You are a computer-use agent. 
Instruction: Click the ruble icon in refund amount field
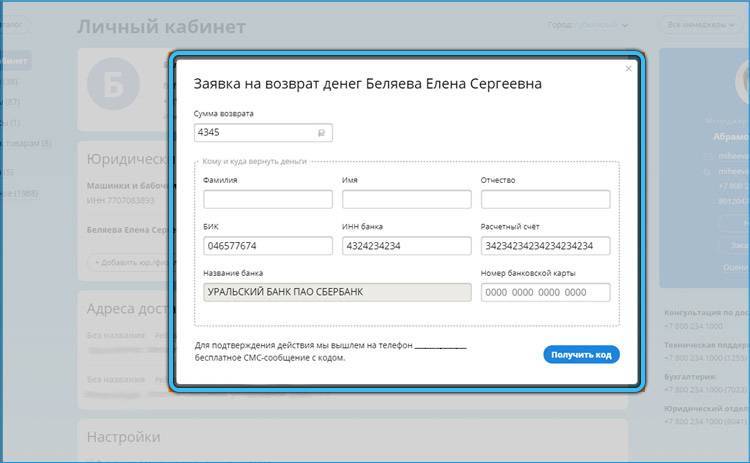click(x=321, y=133)
